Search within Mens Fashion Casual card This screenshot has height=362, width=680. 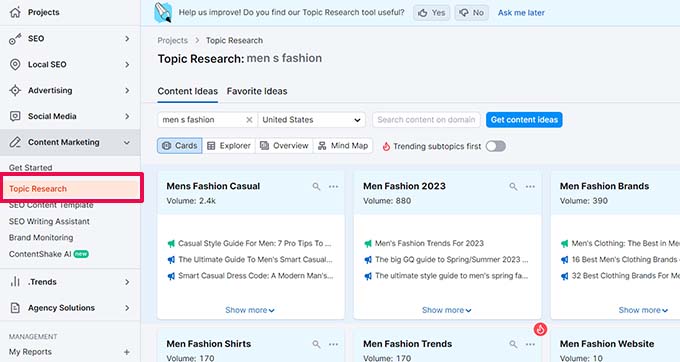point(316,186)
